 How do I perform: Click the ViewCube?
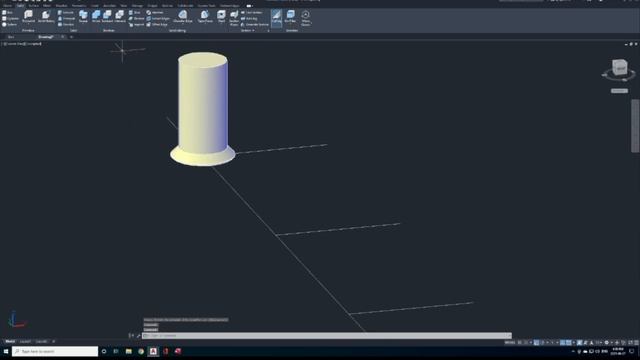click(x=620, y=67)
